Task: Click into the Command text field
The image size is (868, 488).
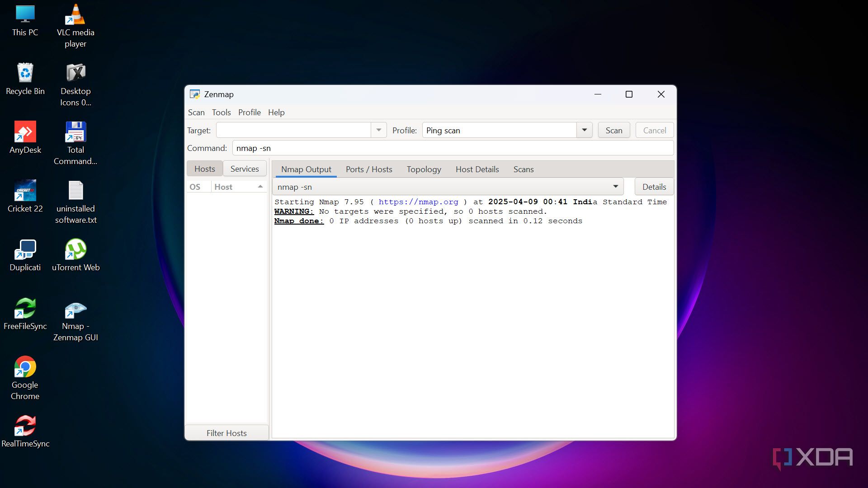Action: click(x=453, y=148)
